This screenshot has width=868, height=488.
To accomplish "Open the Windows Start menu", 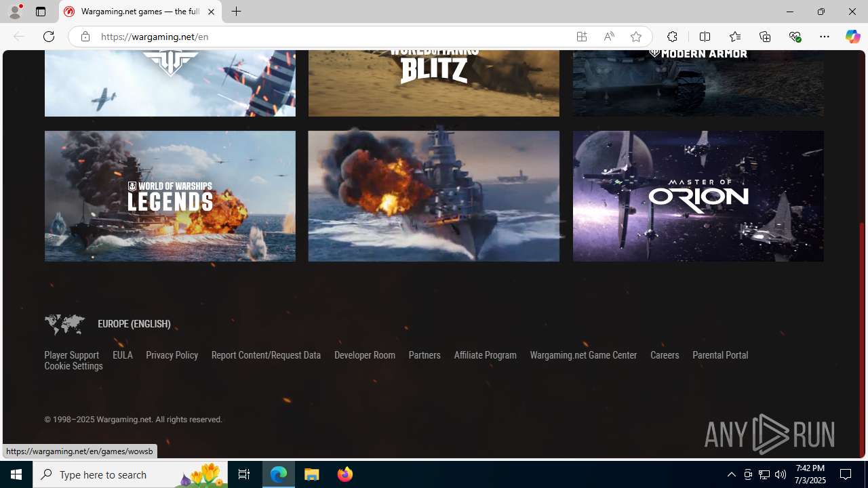I will [16, 474].
